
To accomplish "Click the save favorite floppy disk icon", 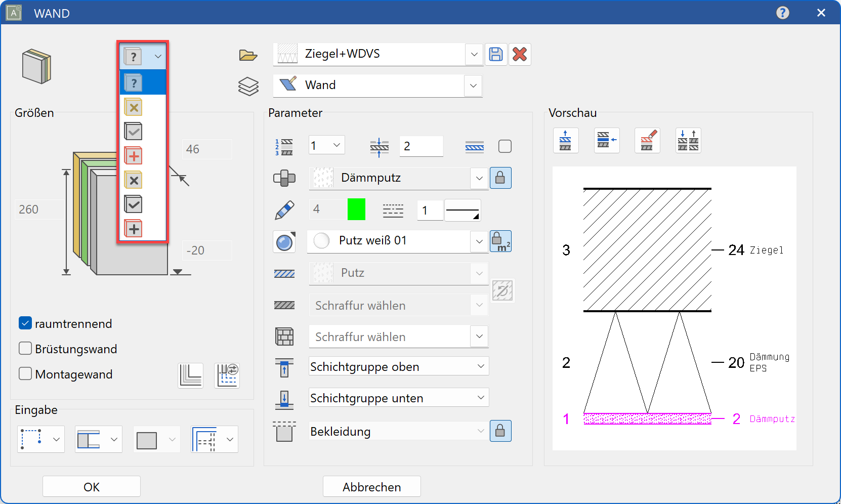I will click(x=496, y=54).
